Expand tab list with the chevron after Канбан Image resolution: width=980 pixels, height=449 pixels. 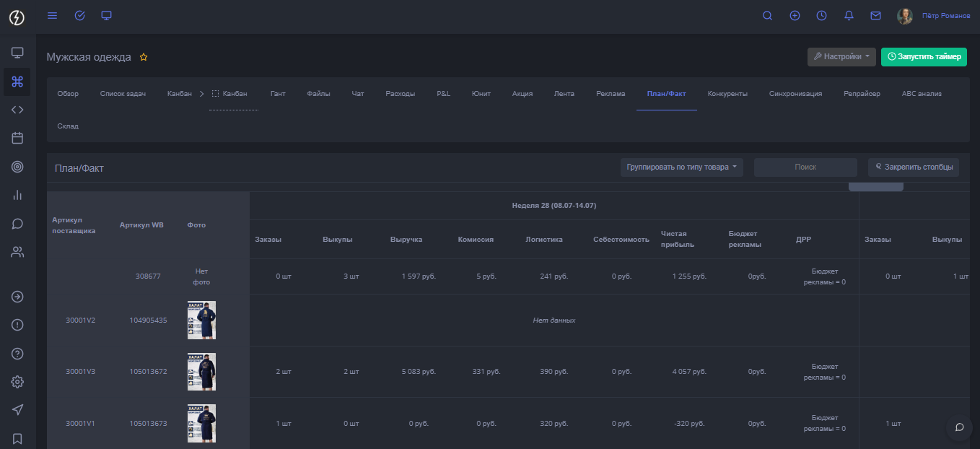click(202, 94)
